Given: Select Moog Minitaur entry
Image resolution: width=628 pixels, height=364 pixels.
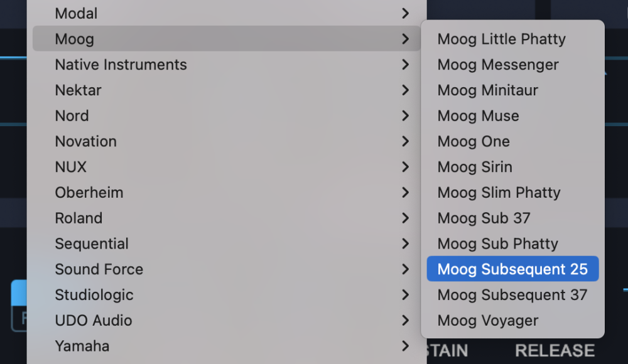Looking at the screenshot, I should coord(487,90).
